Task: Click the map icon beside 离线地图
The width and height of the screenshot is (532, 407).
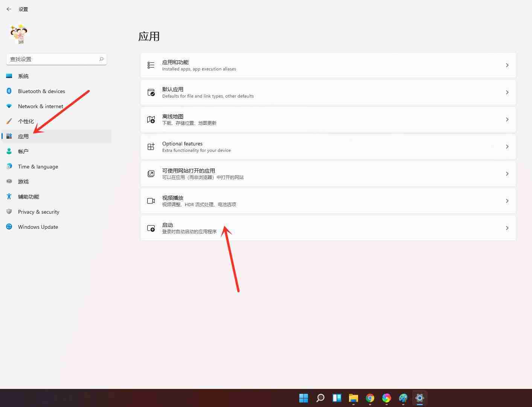Action: pyautogui.click(x=151, y=119)
